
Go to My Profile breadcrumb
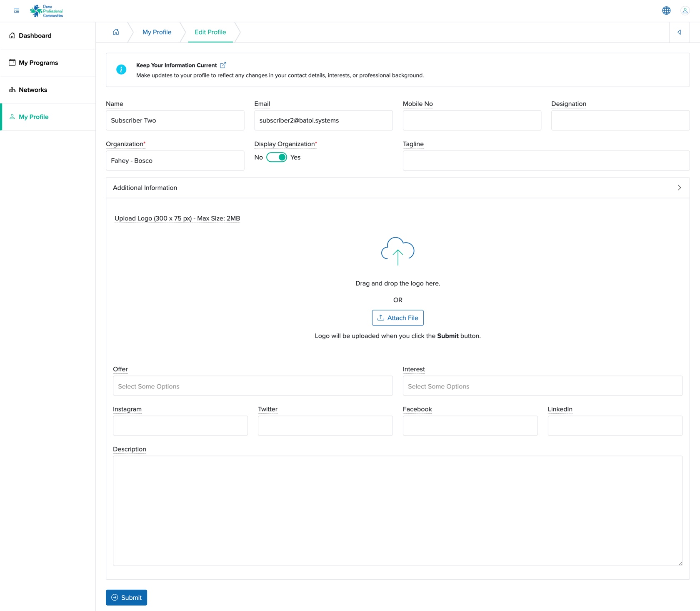click(x=157, y=32)
